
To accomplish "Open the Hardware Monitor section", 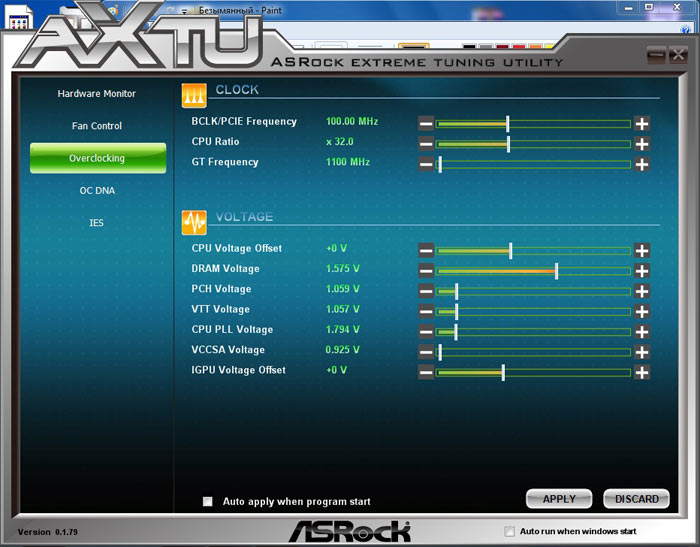I will pyautogui.click(x=97, y=94).
